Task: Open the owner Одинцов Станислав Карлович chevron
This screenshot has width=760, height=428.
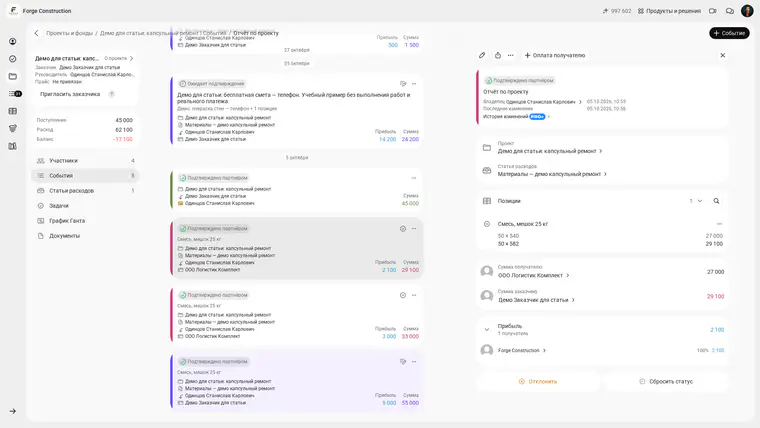Action: click(x=580, y=102)
